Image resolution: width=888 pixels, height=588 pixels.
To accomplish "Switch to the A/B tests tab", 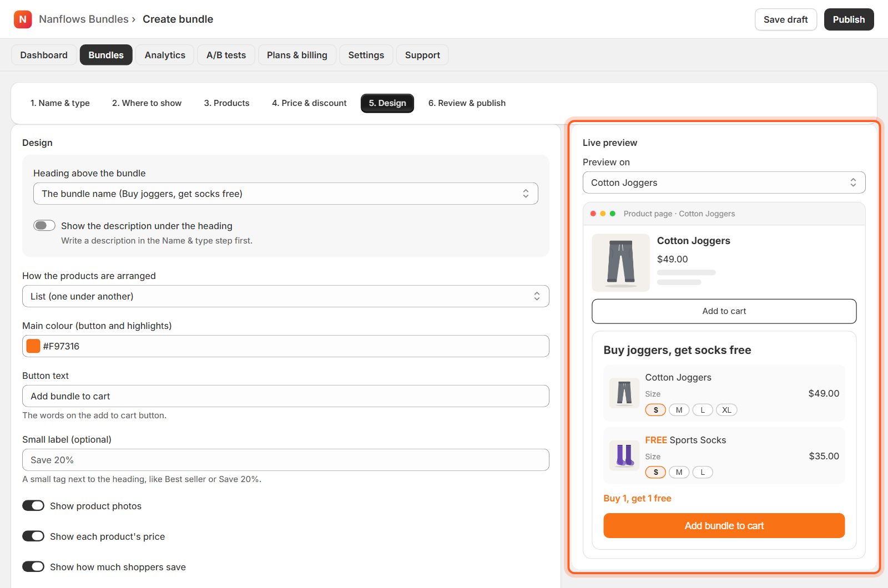I will pyautogui.click(x=226, y=55).
